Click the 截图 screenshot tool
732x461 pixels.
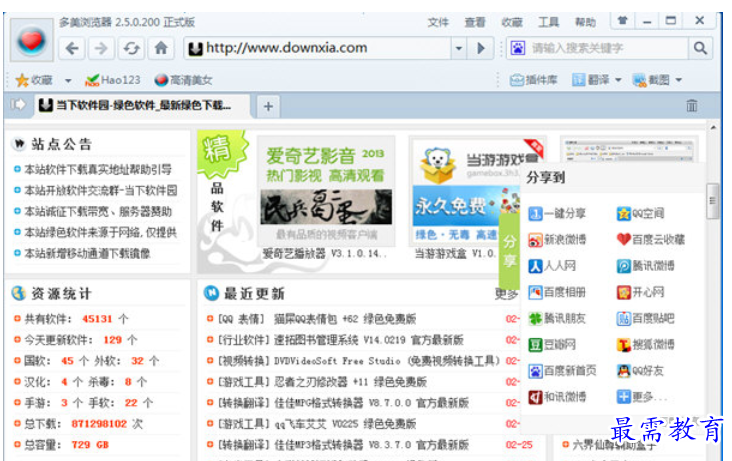[x=651, y=80]
